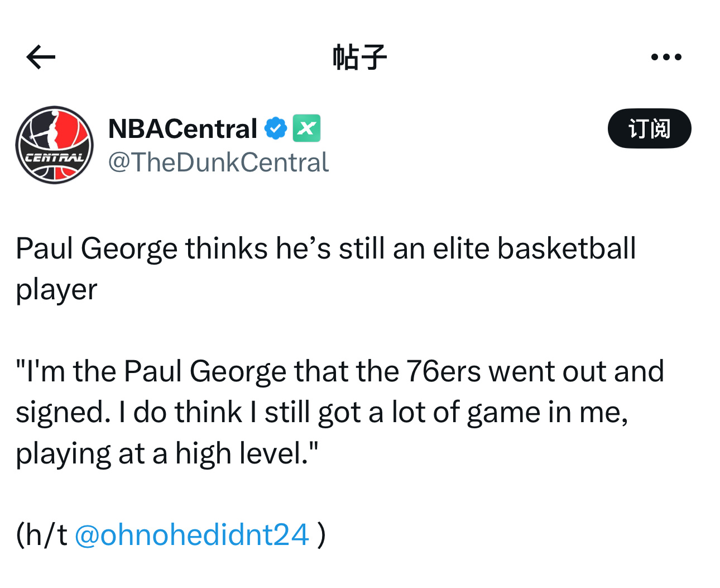Tap the 帖子 page title

[x=360, y=57]
